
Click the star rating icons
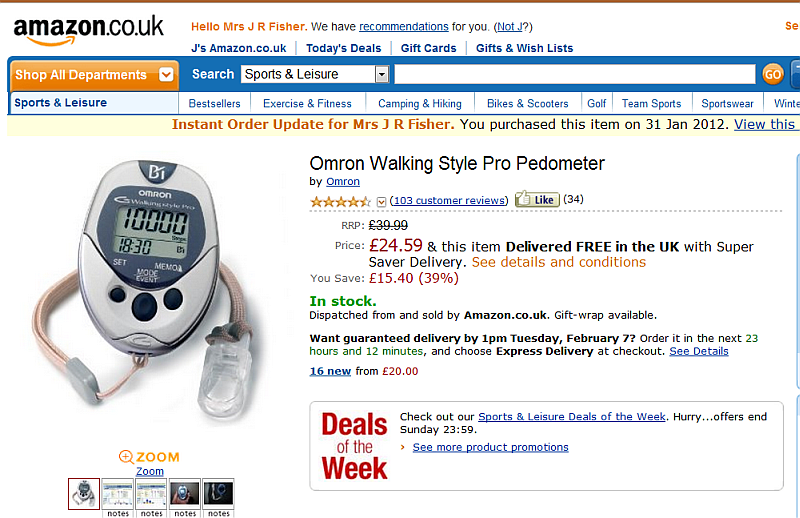pos(340,202)
